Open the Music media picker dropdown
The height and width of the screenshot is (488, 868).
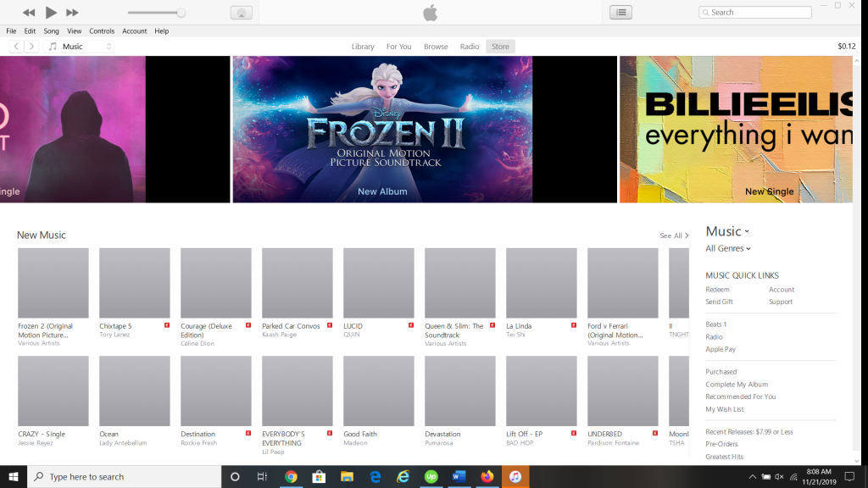(81, 47)
